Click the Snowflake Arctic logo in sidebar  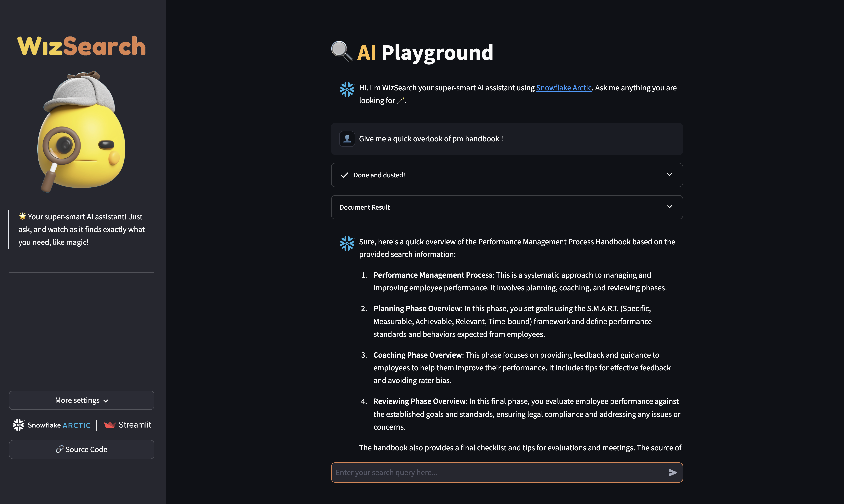pos(52,425)
